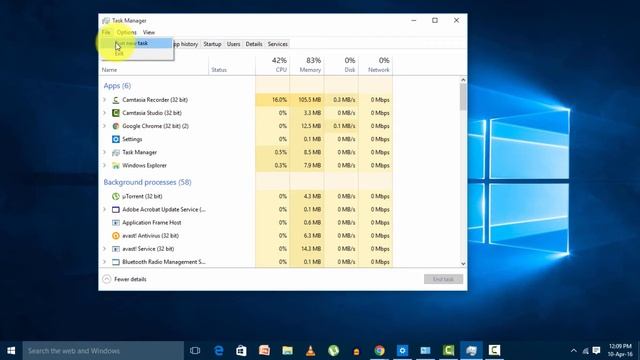Click the 'Apps (6)' group heading

(117, 86)
